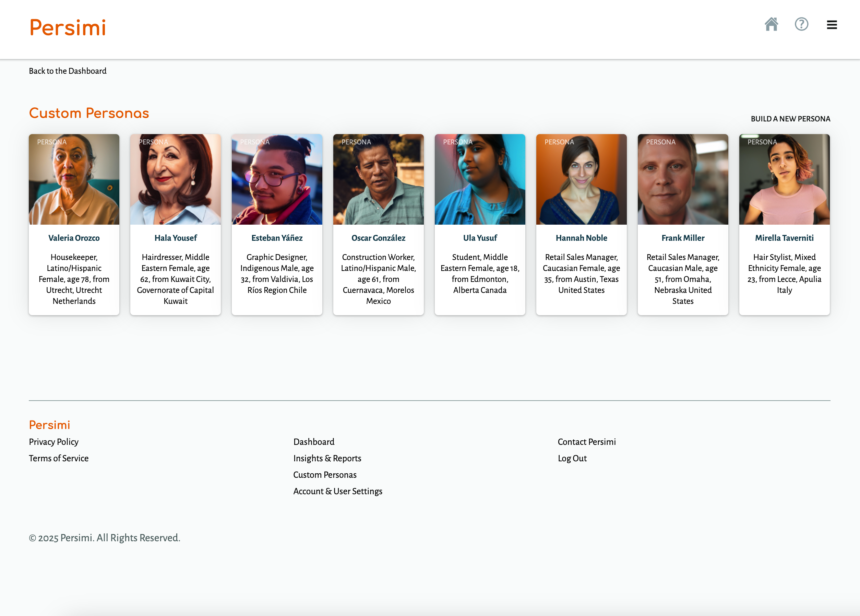This screenshot has width=860, height=616.
Task: Open the hamburger menu icon
Action: (x=832, y=25)
